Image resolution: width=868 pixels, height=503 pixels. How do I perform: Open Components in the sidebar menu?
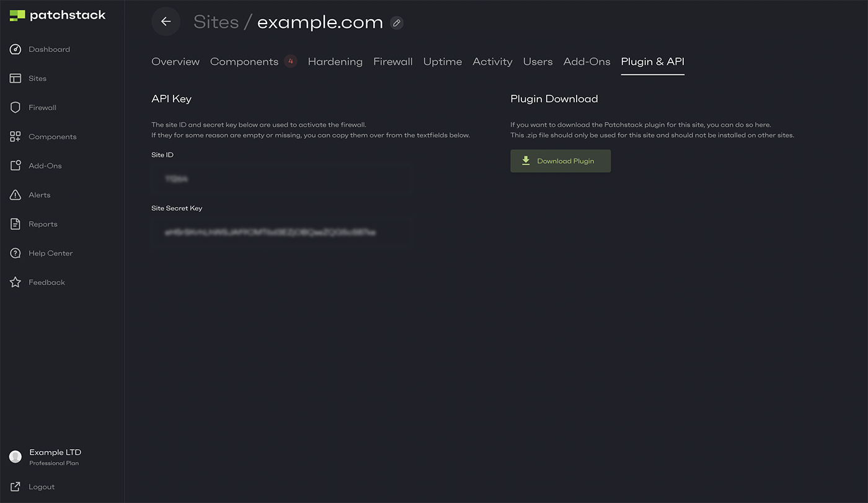click(x=53, y=137)
